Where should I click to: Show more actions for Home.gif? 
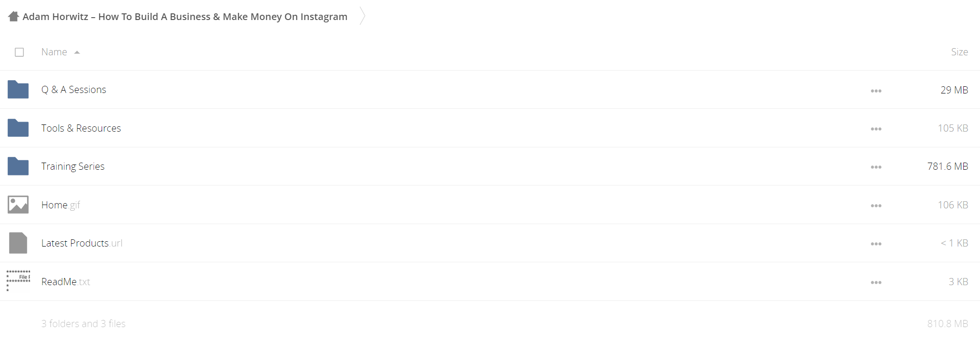coord(876,206)
